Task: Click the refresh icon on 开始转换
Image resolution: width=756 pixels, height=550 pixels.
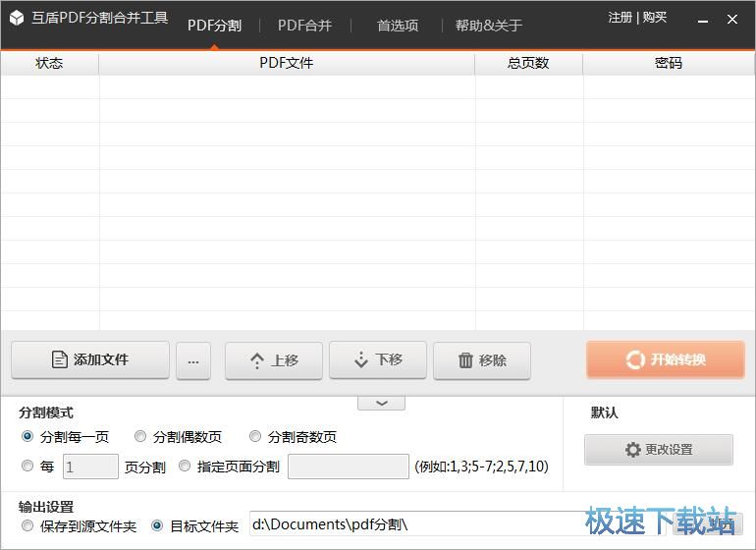Action: click(x=635, y=359)
